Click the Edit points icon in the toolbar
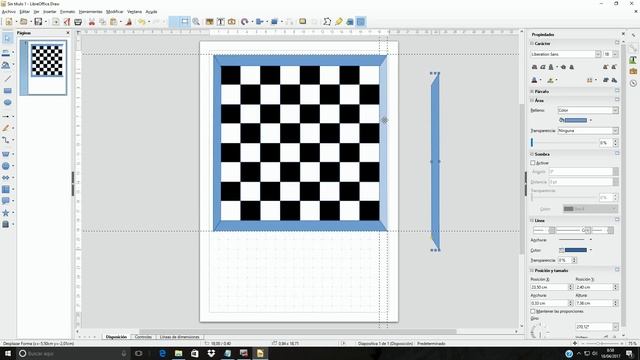The width and height of the screenshot is (640, 360). tap(327, 22)
